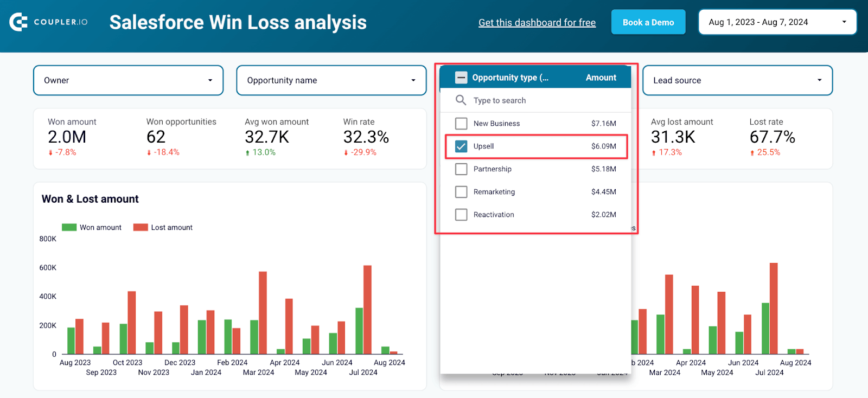Click the date range dropdown arrow

(844, 22)
